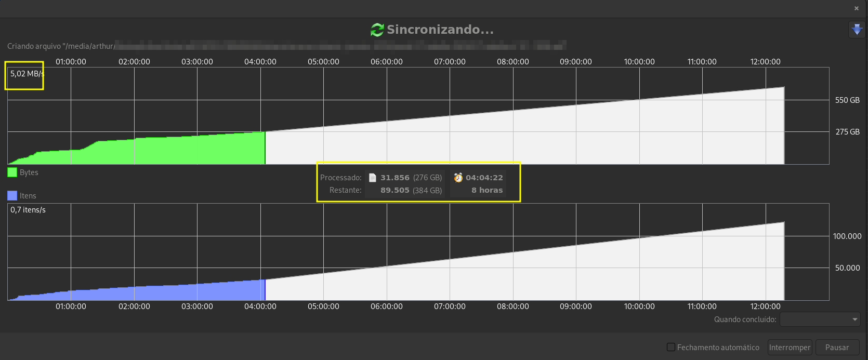Viewport: 868px width, 360px height.
Task: Click the 8 horas remaining time
Action: pos(487,190)
